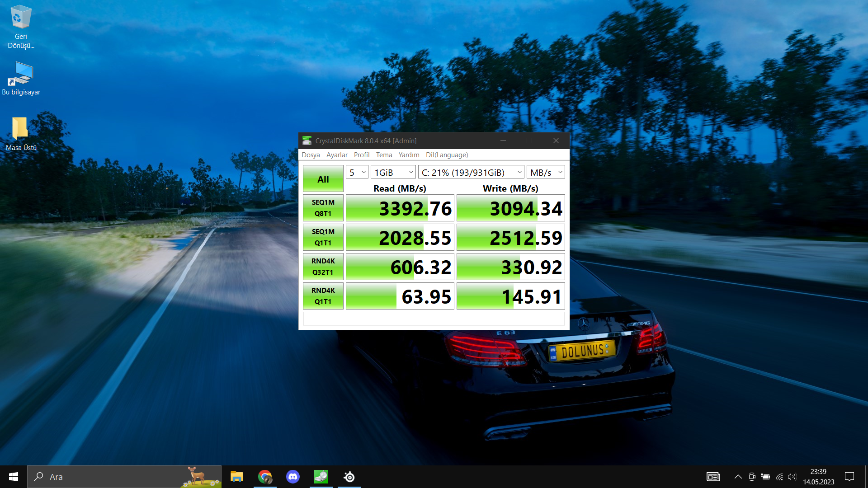Change the MB/s unit dropdown
868x488 pixels.
(546, 172)
